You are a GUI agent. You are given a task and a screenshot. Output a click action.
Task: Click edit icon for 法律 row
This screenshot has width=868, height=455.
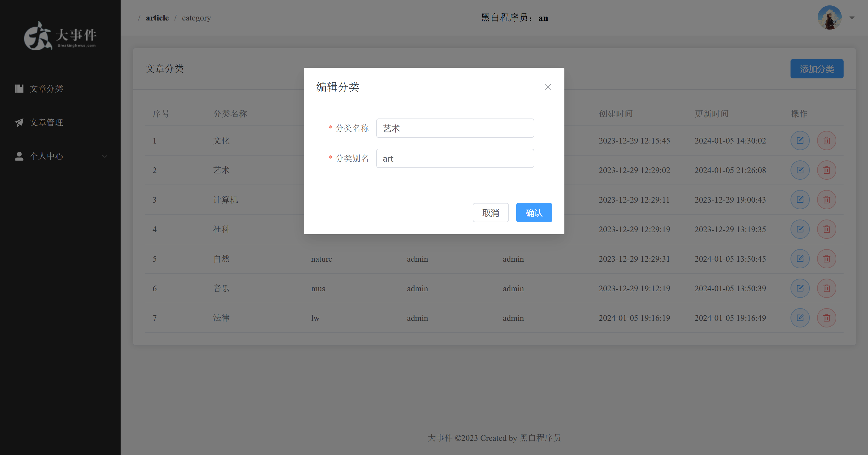point(800,318)
